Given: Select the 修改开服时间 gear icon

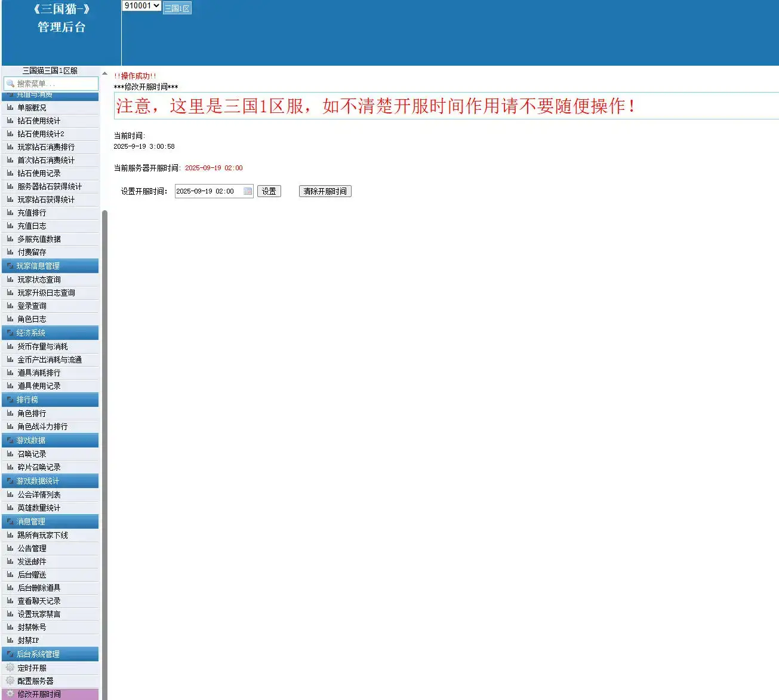Looking at the screenshot, I should (x=8, y=693).
